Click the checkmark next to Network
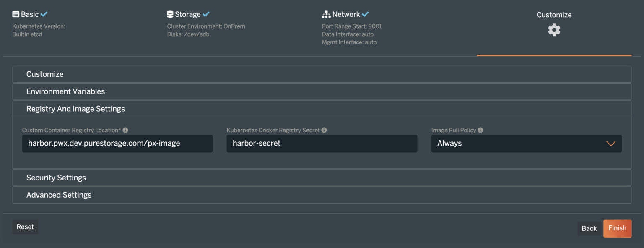644x248 pixels. (x=365, y=14)
